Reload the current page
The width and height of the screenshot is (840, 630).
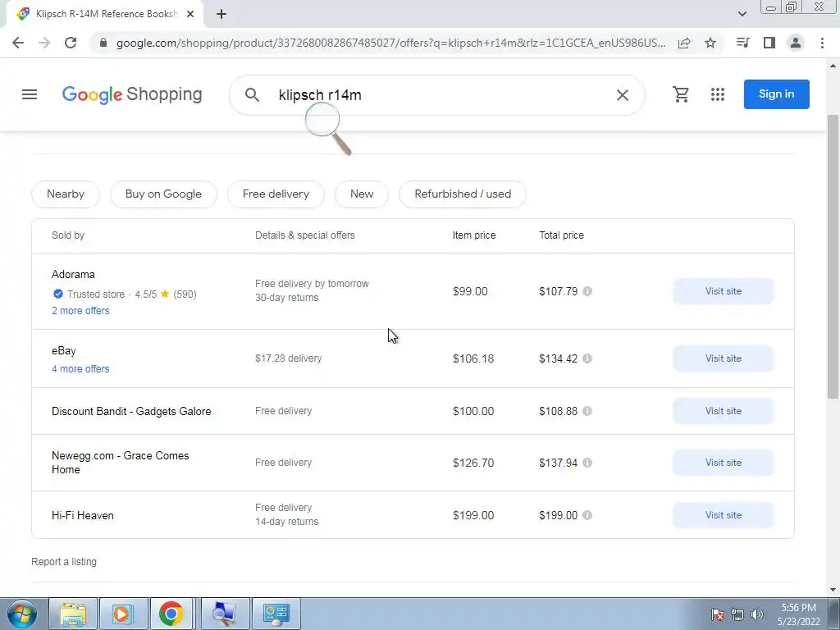(71, 43)
